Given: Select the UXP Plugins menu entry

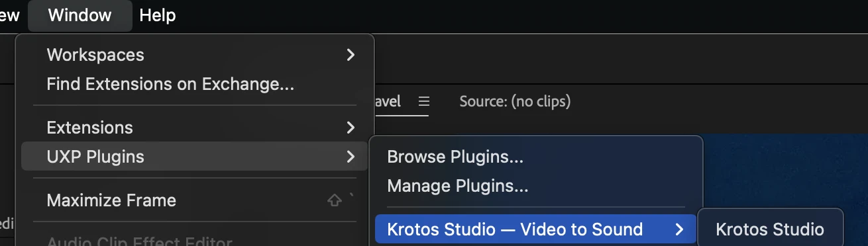Looking at the screenshot, I should [195, 157].
